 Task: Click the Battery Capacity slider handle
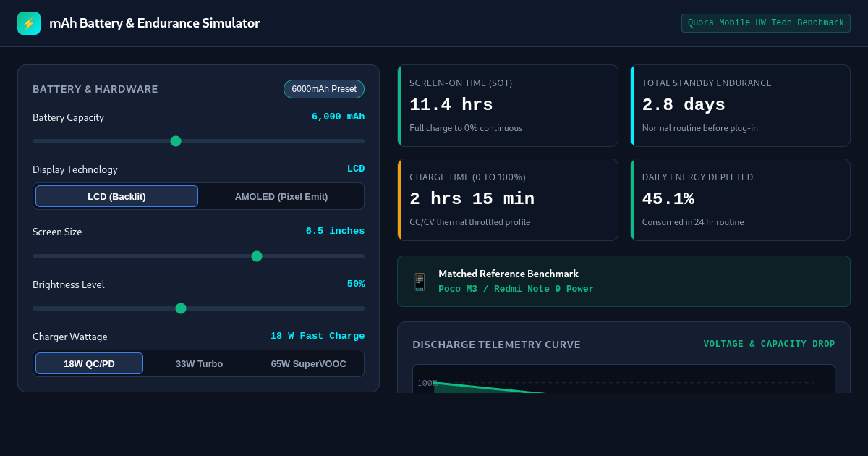(x=176, y=141)
